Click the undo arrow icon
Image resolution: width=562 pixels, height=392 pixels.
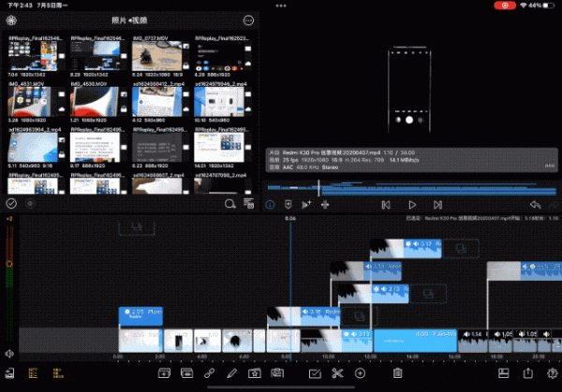[x=534, y=204]
